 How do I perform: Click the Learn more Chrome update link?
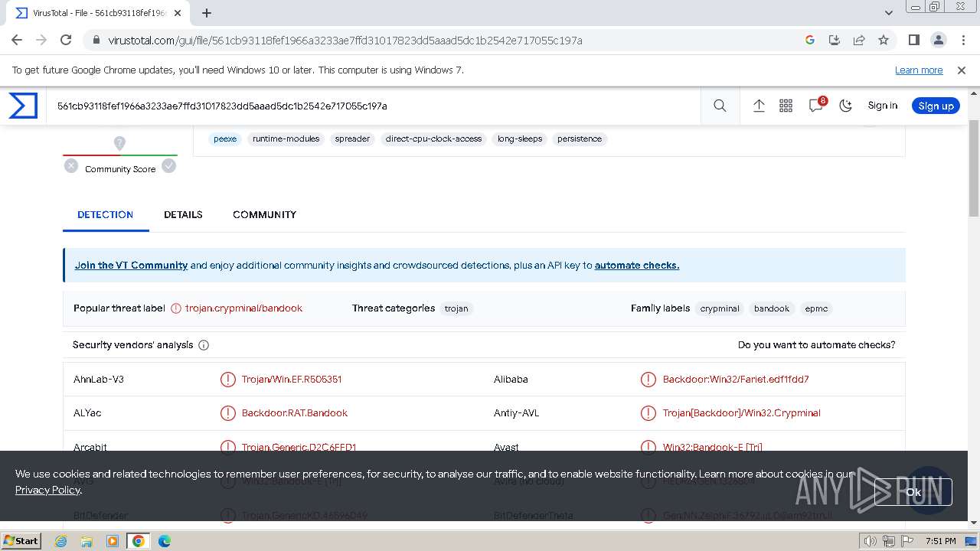[919, 70]
